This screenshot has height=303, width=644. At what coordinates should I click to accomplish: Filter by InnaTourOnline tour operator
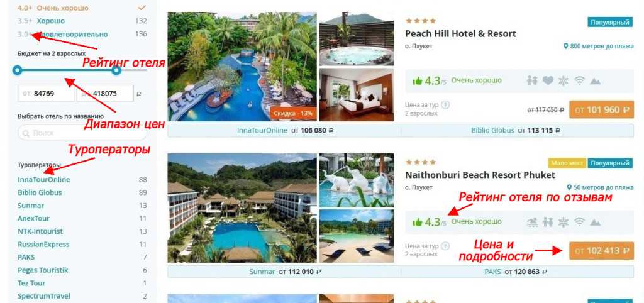(43, 179)
